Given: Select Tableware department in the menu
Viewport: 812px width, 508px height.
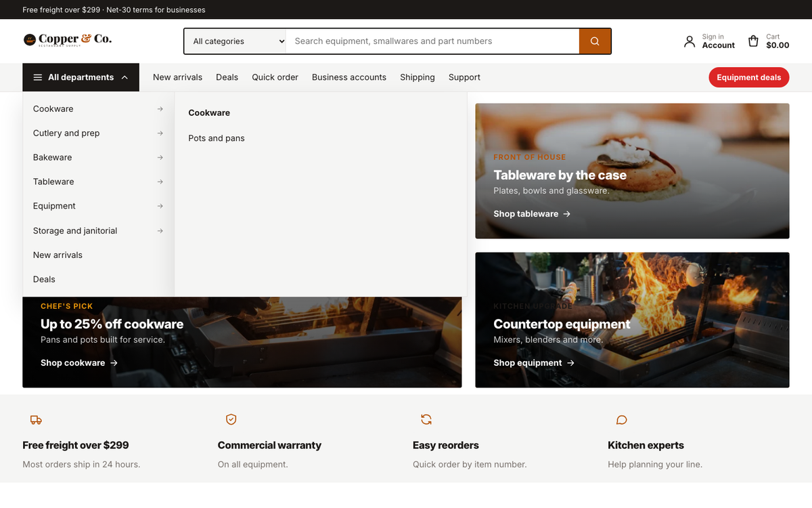Looking at the screenshot, I should tap(99, 182).
